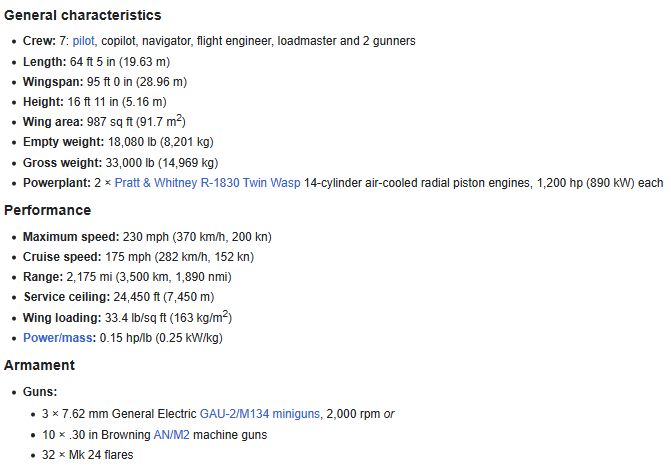Image resolution: width=671 pixels, height=467 pixels.
Task: Click the Length specification line
Action: [105, 62]
